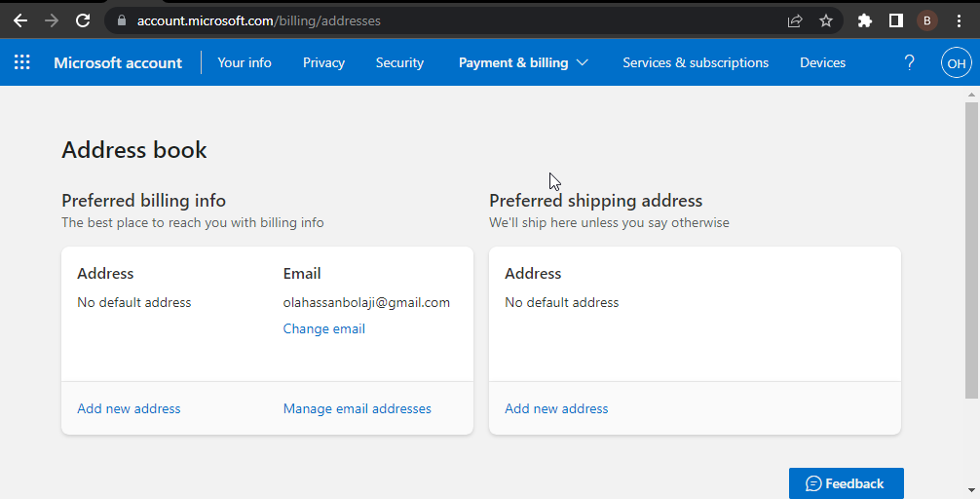
Task: Open Services & subscriptions tab
Action: [696, 62]
